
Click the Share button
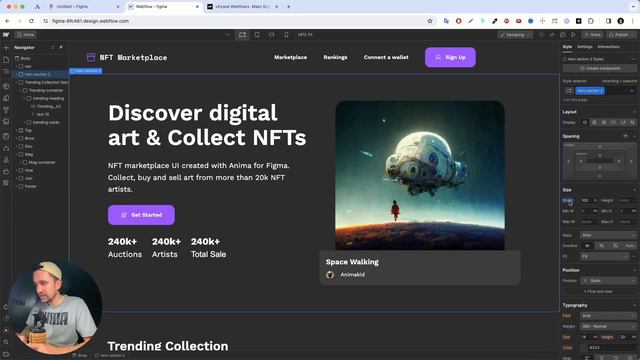tap(592, 35)
